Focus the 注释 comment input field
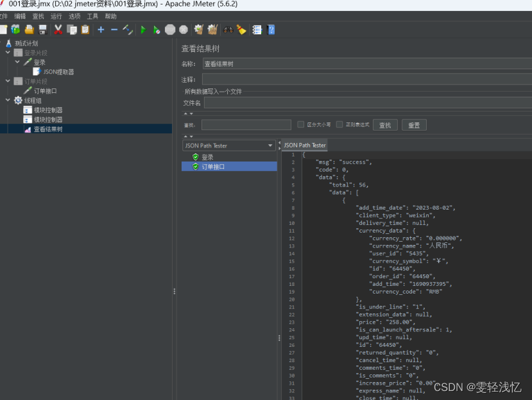This screenshot has width=532, height=400. pyautogui.click(x=367, y=79)
